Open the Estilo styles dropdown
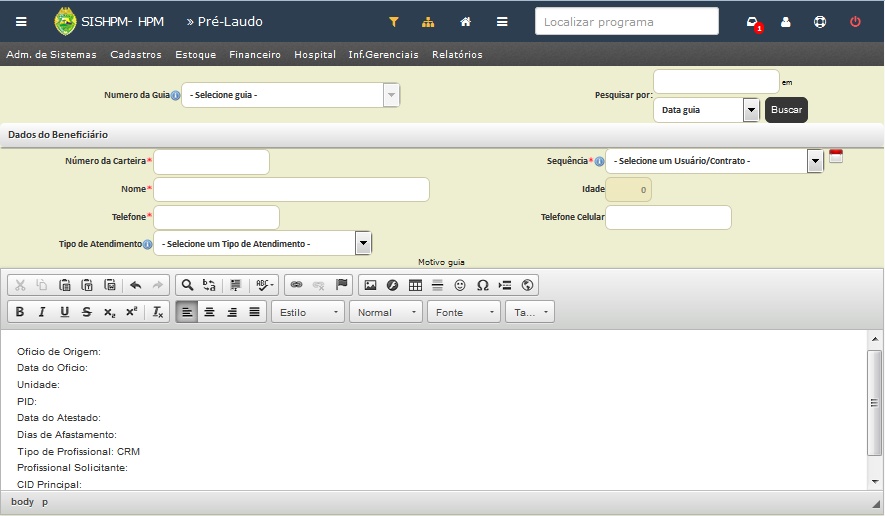The height and width of the screenshot is (516, 885). 308,312
